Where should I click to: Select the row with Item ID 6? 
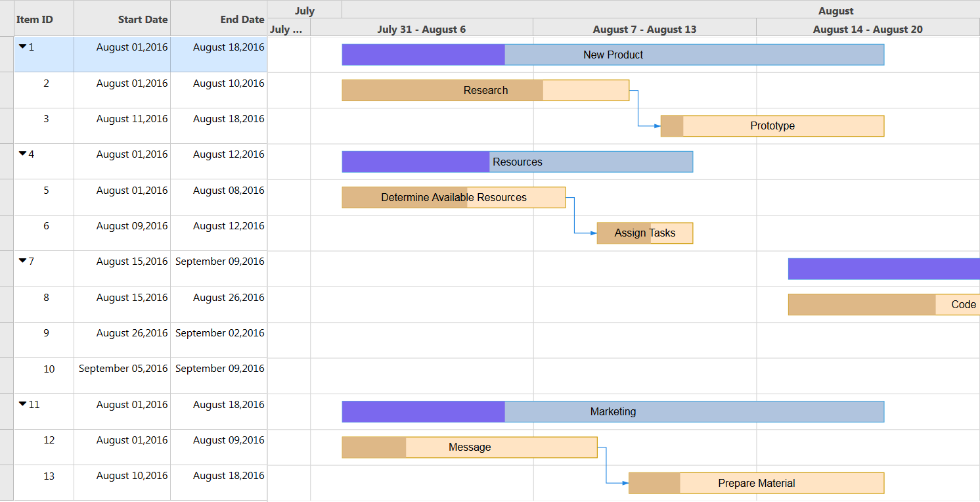click(141, 233)
